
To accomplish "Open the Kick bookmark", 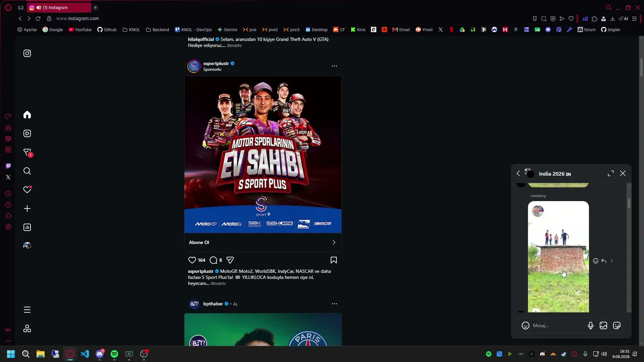I will pyautogui.click(x=358, y=30).
